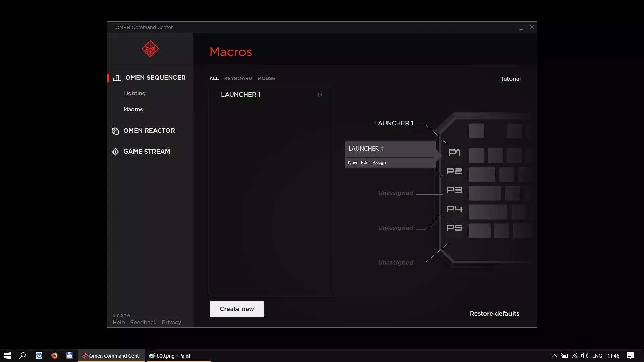Screen dimensions: 644x362
Task: Select the P3 macro key
Action: [454, 190]
